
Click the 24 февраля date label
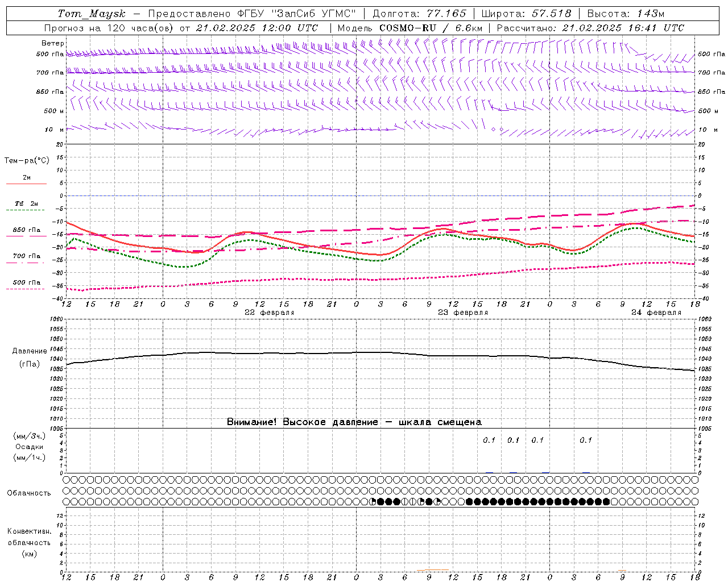point(656,313)
